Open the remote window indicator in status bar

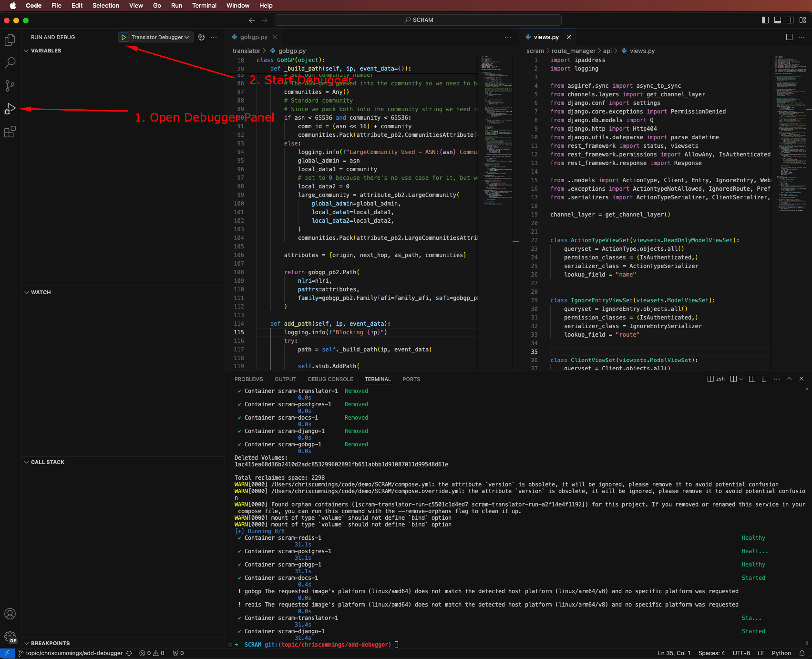[x=7, y=653]
